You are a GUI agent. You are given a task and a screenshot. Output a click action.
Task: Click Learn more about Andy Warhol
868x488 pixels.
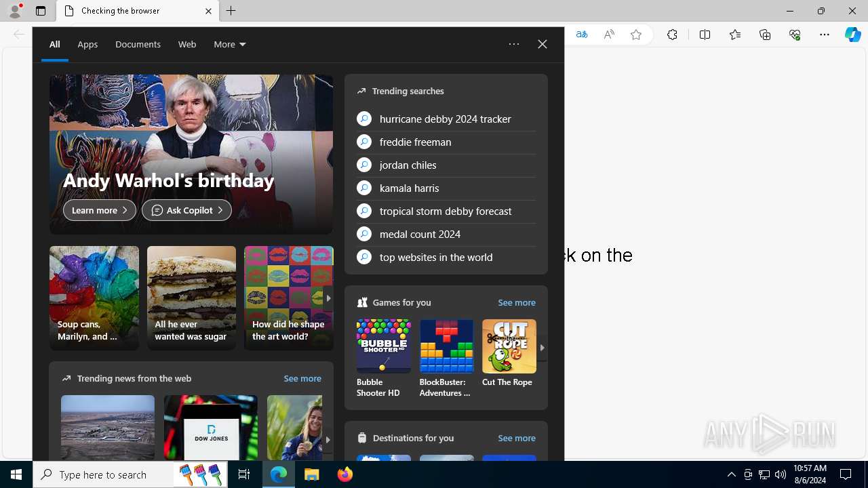100,210
